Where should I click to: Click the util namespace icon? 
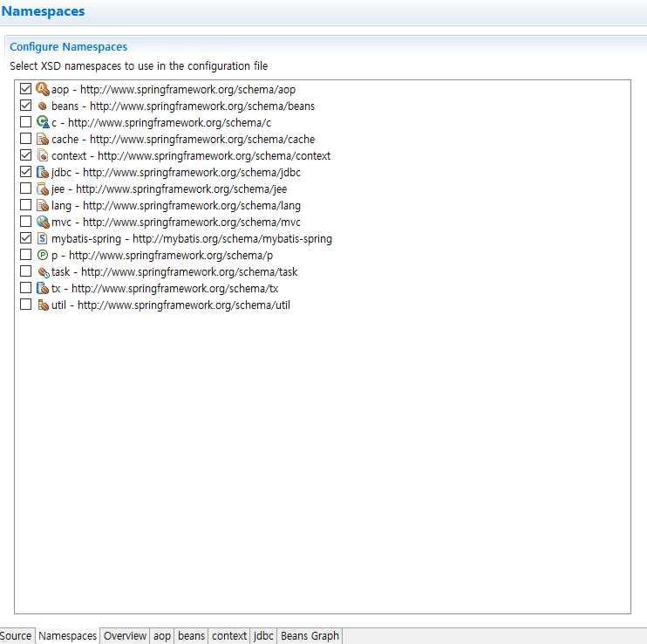pyautogui.click(x=43, y=305)
